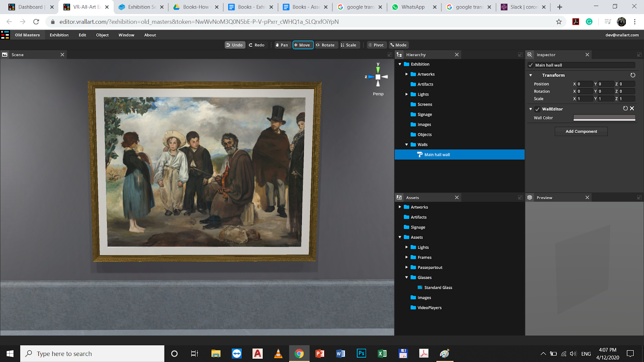The height and width of the screenshot is (362, 644).
Task: Collapse the Exhibition tree node
Action: [400, 64]
